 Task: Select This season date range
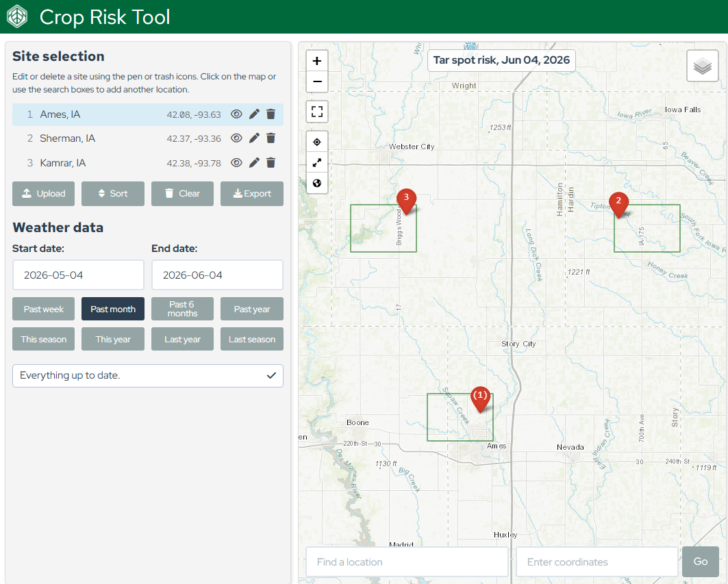44,339
